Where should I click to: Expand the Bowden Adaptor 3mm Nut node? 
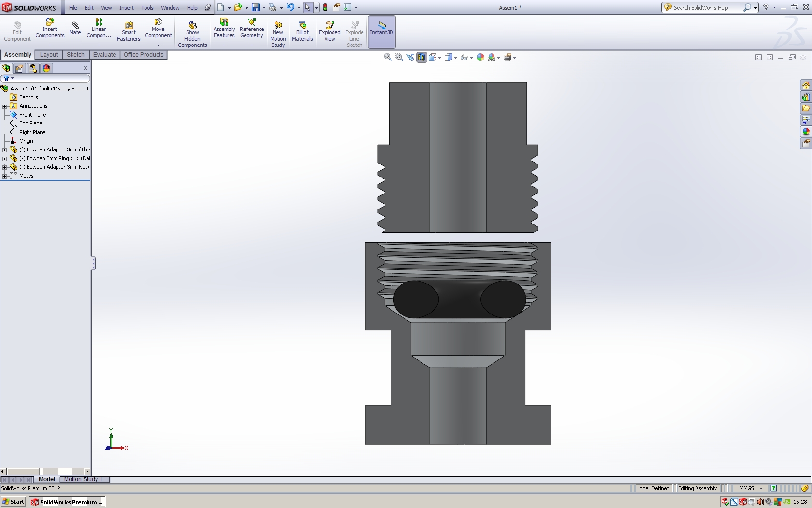pyautogui.click(x=5, y=167)
